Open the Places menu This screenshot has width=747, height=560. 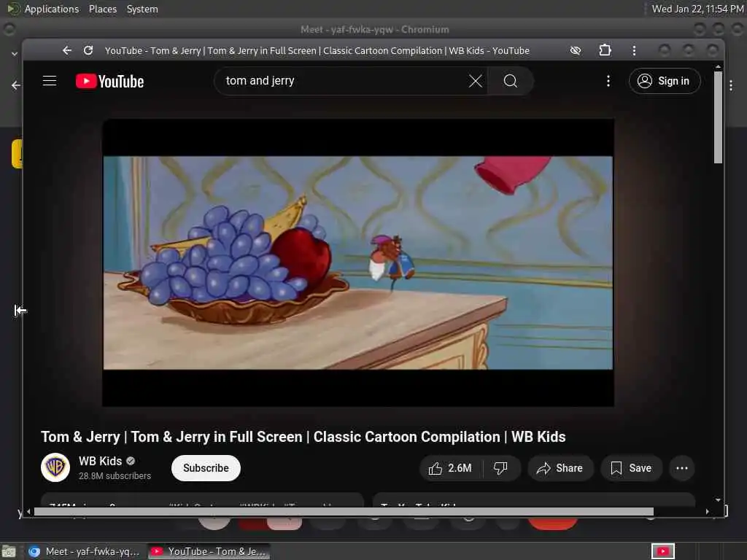(x=102, y=9)
